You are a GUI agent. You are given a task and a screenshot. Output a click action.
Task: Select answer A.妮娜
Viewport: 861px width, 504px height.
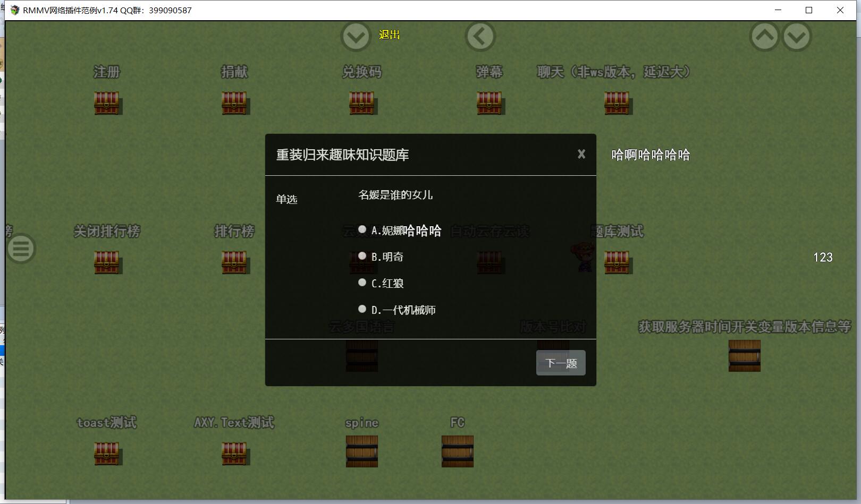pos(362,229)
